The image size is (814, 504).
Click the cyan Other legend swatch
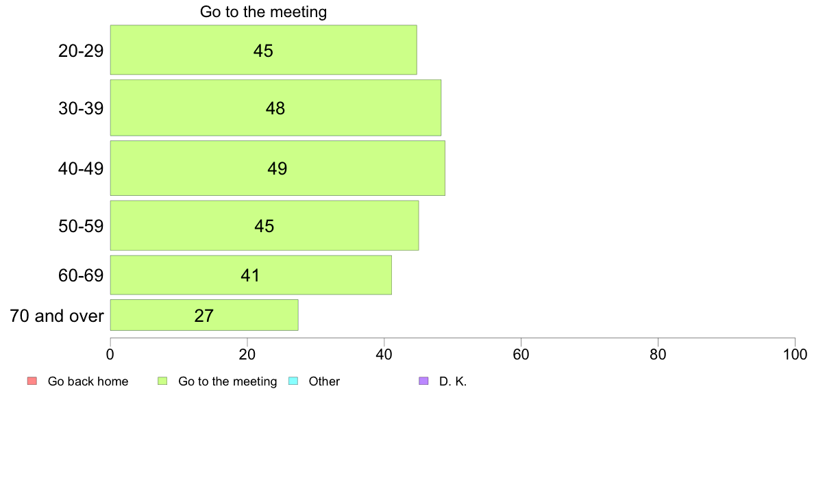click(x=293, y=381)
